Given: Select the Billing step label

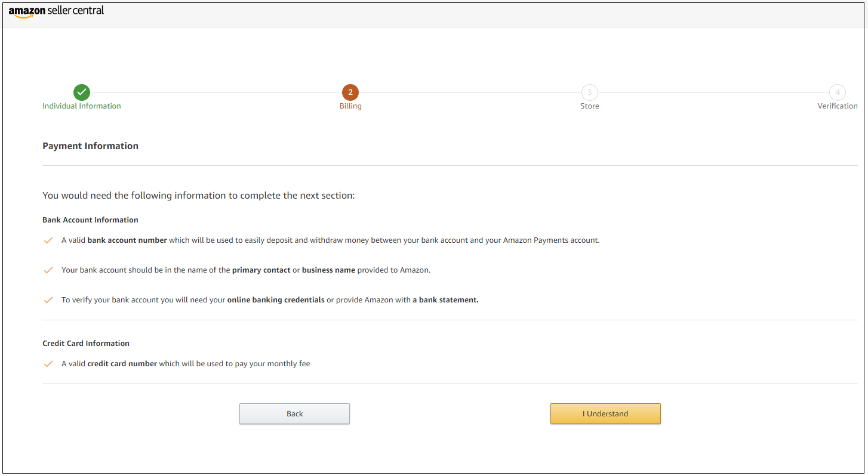Looking at the screenshot, I should [350, 106].
